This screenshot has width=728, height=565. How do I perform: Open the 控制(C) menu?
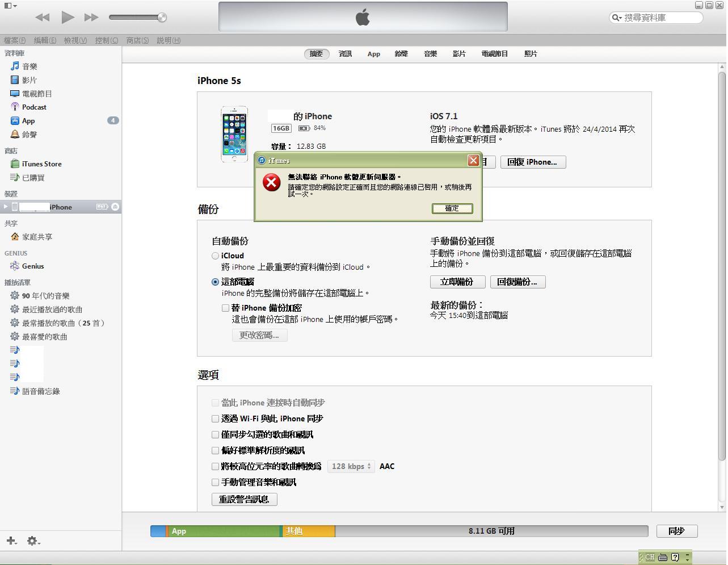coord(107,40)
